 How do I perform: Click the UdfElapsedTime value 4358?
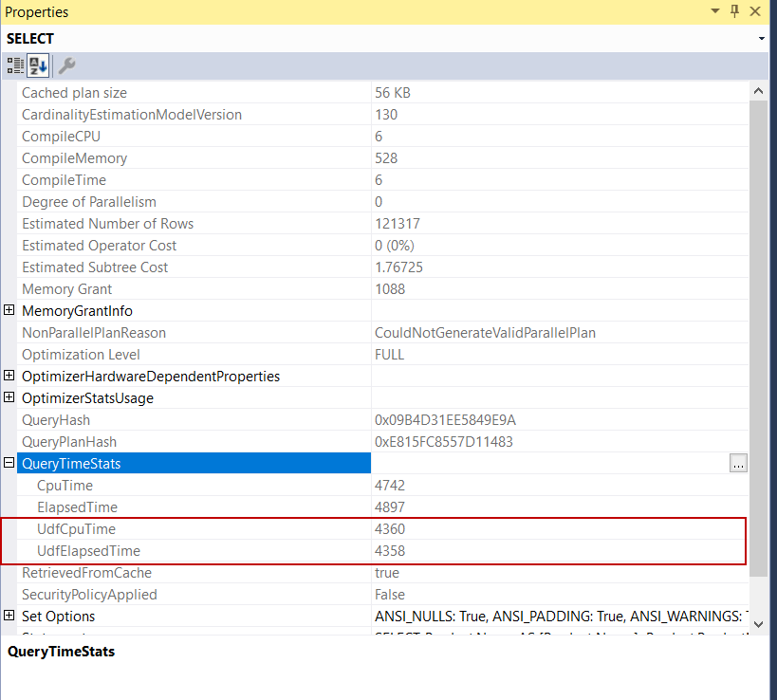(x=390, y=550)
